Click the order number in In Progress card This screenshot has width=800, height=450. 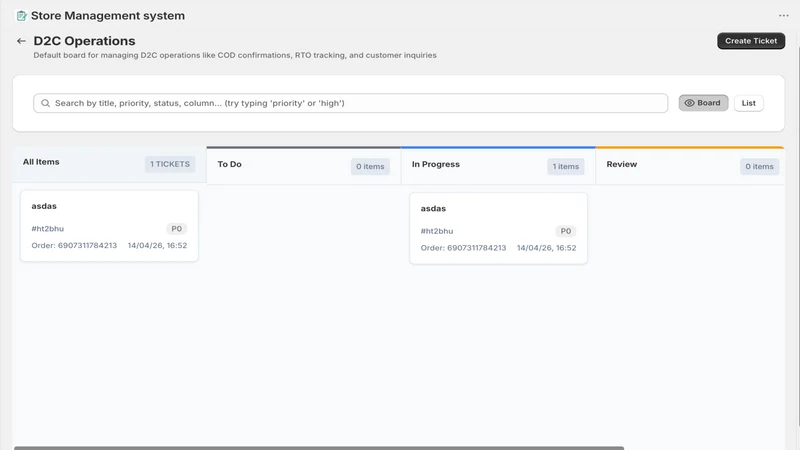pyautogui.click(x=463, y=248)
